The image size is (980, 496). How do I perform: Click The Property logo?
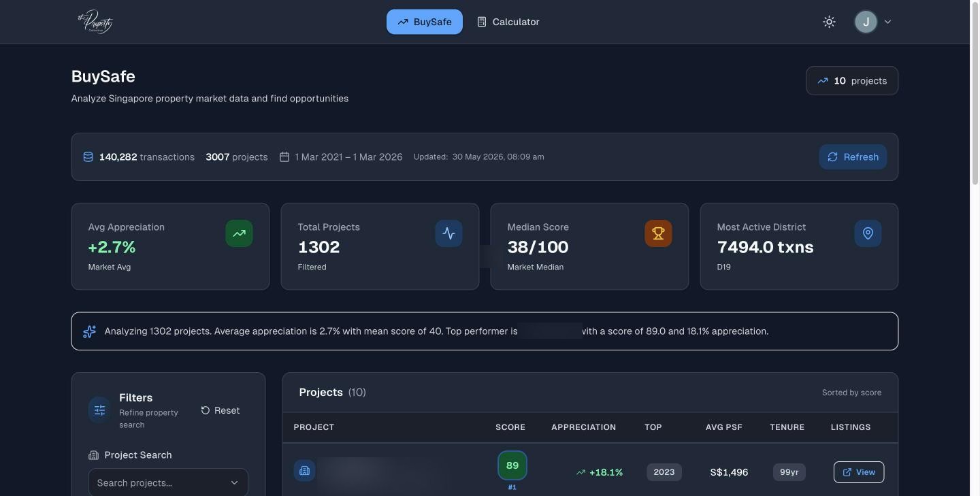point(95,22)
